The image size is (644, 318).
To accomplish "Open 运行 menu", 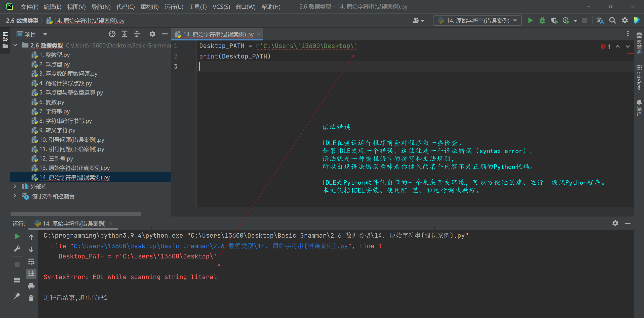I will coord(174,7).
